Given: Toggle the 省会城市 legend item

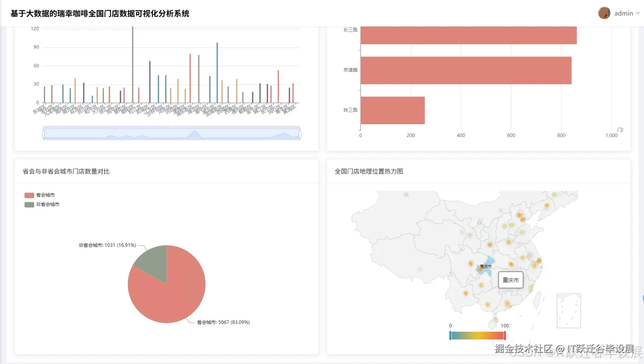Looking at the screenshot, I should pyautogui.click(x=40, y=195).
